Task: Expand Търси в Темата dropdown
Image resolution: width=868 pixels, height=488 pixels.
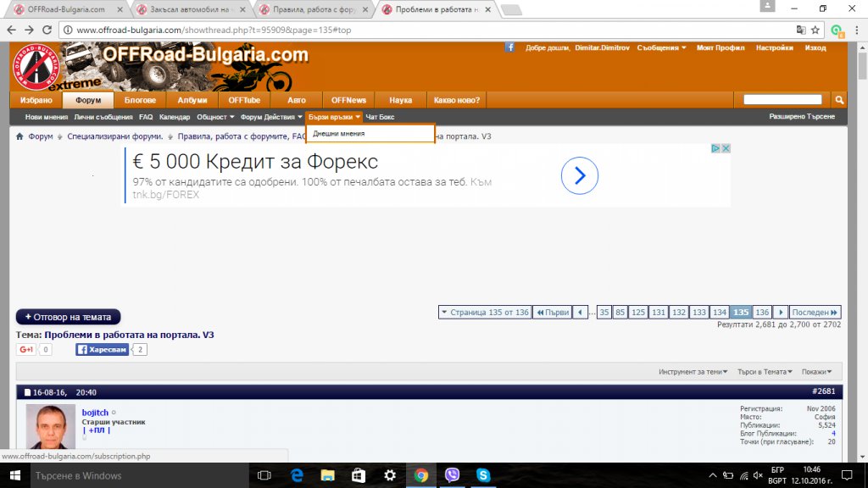Action: [765, 372]
